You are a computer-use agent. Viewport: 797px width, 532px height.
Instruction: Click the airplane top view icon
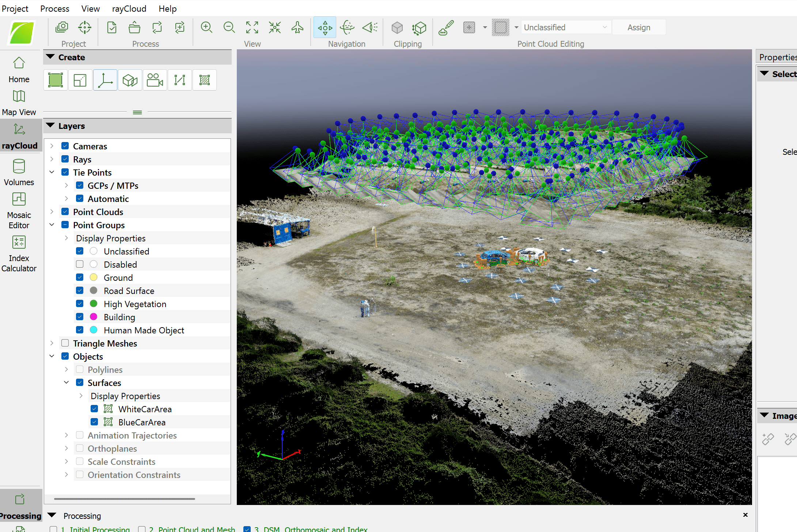click(297, 27)
